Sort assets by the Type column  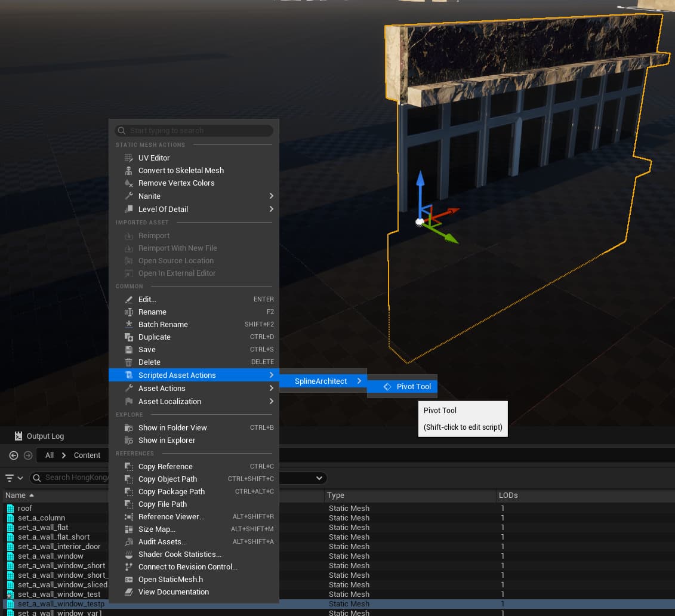click(335, 495)
